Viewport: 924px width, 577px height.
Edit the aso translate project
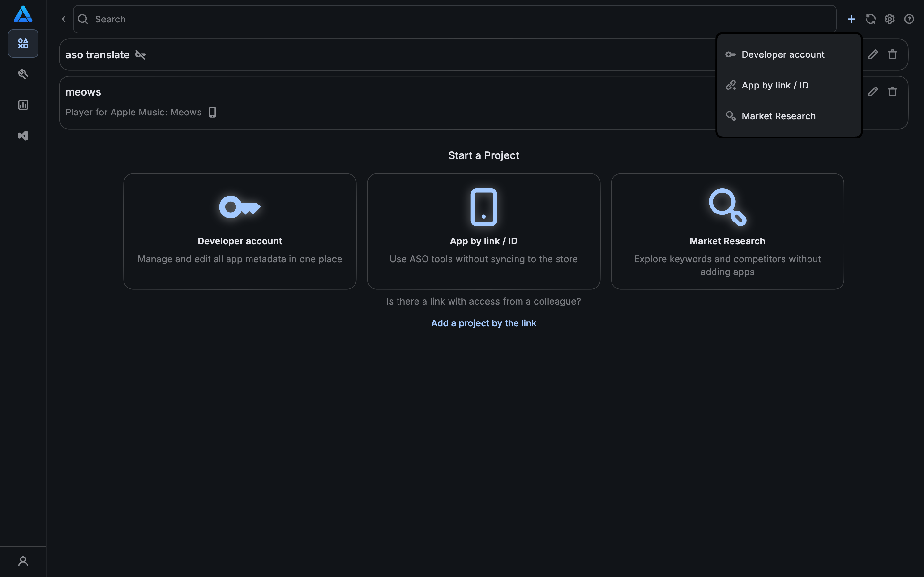[x=873, y=54]
